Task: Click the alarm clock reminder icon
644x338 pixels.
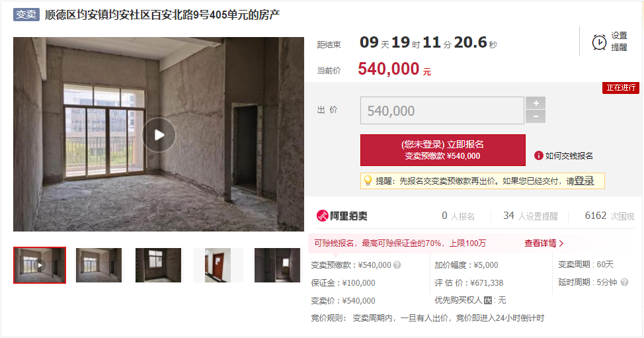Action: [x=599, y=42]
